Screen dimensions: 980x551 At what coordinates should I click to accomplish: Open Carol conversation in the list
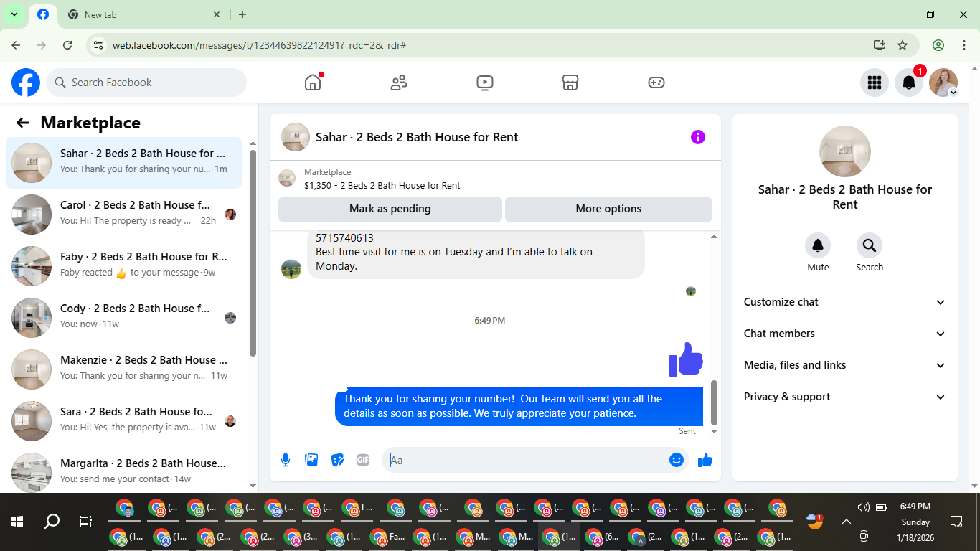pos(124,215)
